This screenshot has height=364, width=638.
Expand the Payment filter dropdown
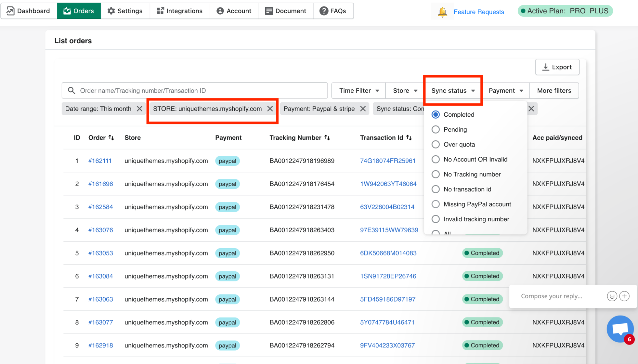coord(506,91)
